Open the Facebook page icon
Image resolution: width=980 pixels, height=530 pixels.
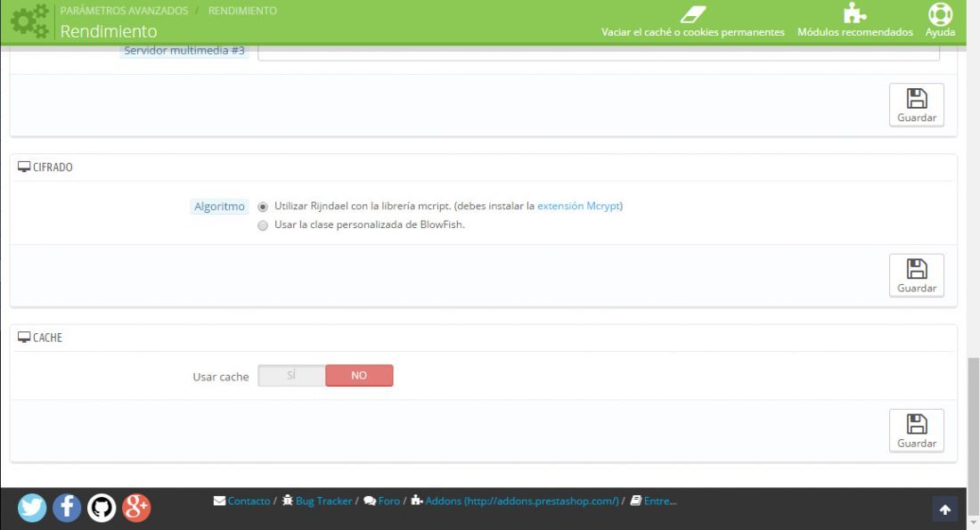tap(67, 508)
